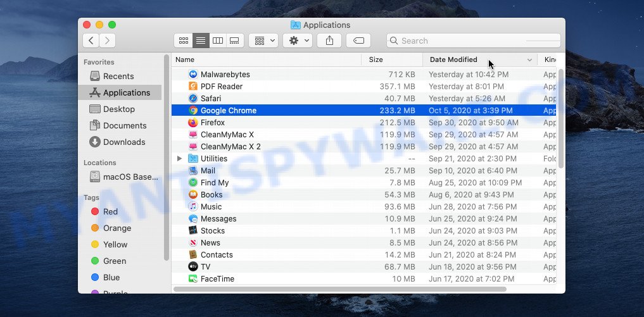Viewport: 644px width, 317px height.
Task: Click the Mail app icon
Action: pos(193,170)
